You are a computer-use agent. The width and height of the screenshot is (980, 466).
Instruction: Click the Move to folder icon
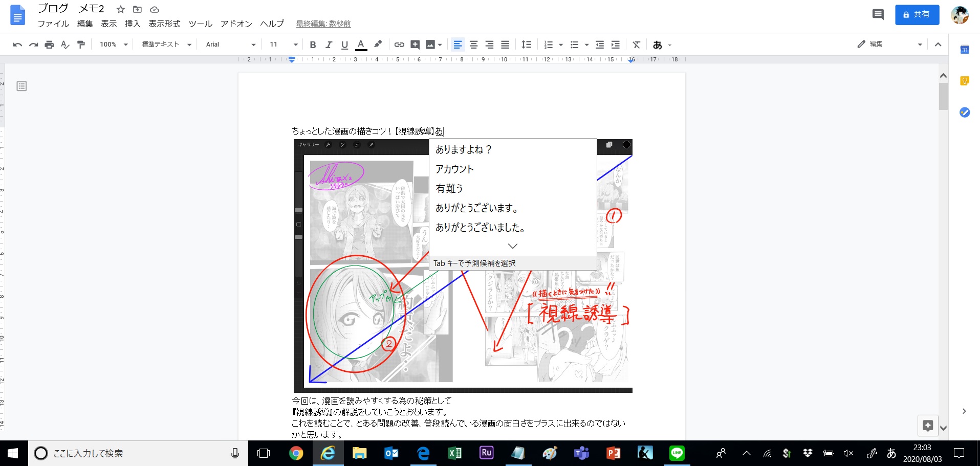pos(137,9)
